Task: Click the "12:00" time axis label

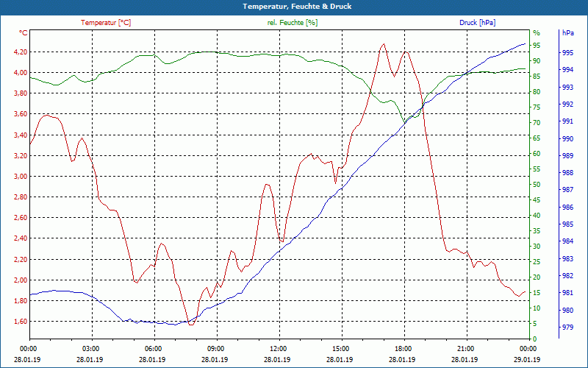Action: click(x=278, y=349)
